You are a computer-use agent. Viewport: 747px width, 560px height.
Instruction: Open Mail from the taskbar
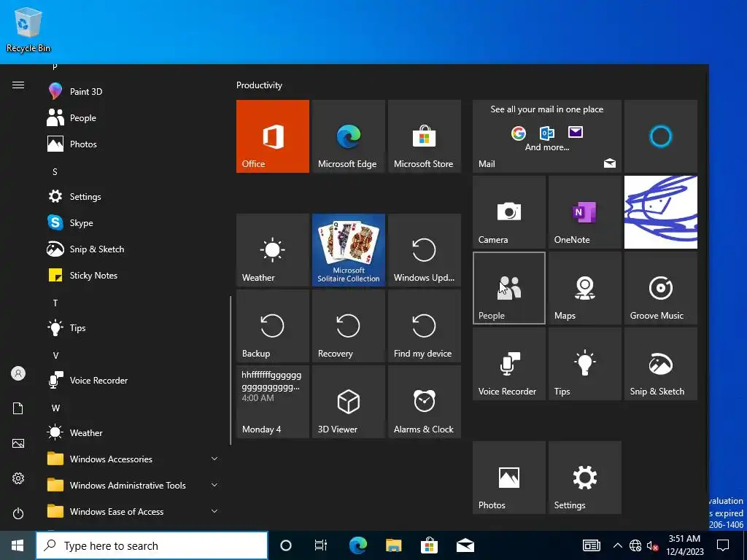(x=465, y=545)
